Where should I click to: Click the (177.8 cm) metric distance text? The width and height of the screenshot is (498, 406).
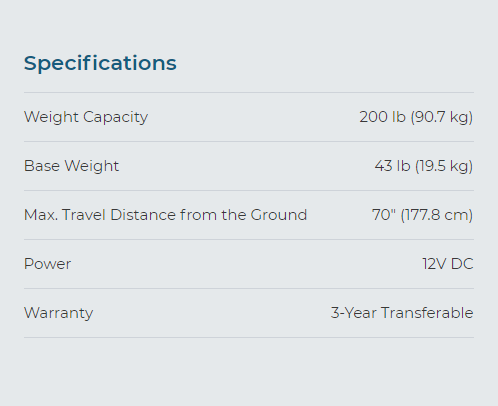pyautogui.click(x=437, y=215)
